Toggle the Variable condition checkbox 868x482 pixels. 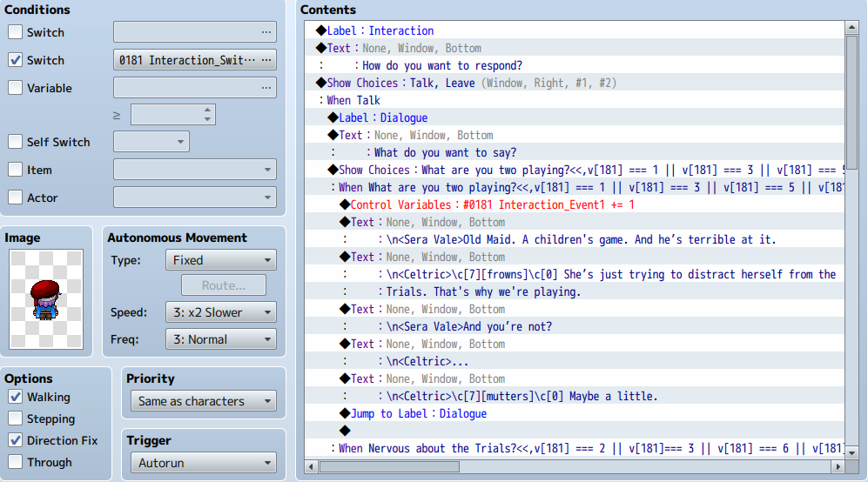tap(16, 88)
